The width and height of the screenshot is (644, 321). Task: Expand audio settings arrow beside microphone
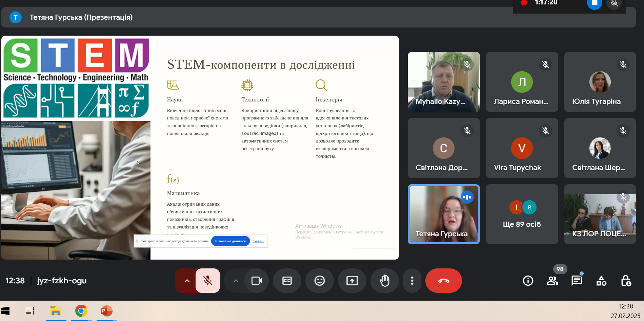(x=187, y=281)
